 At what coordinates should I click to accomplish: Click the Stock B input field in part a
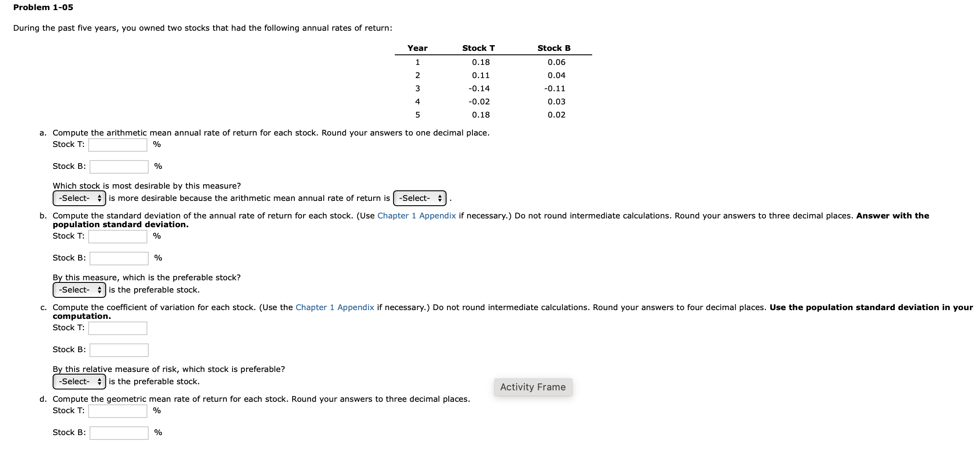coord(118,166)
